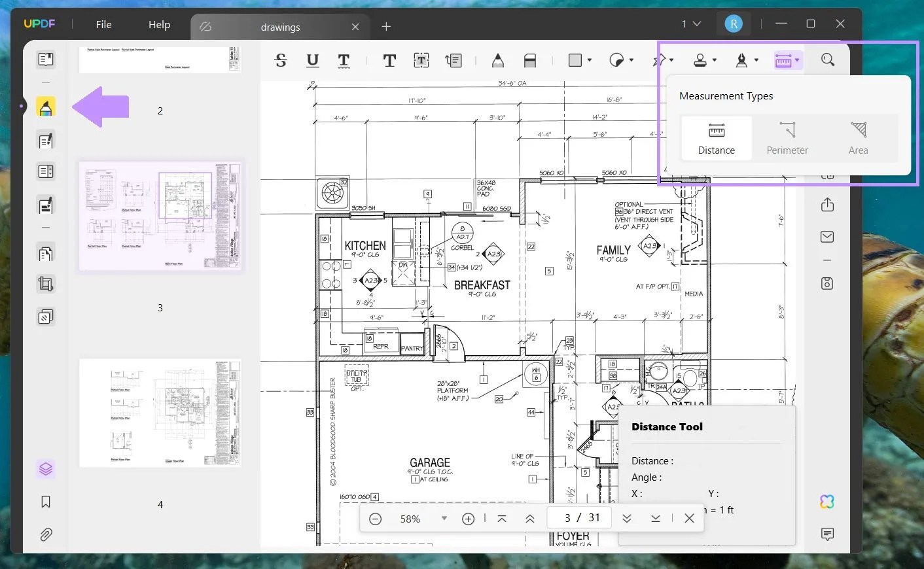Click the Strikethrough annotation icon
The image size is (924, 569).
tap(281, 60)
